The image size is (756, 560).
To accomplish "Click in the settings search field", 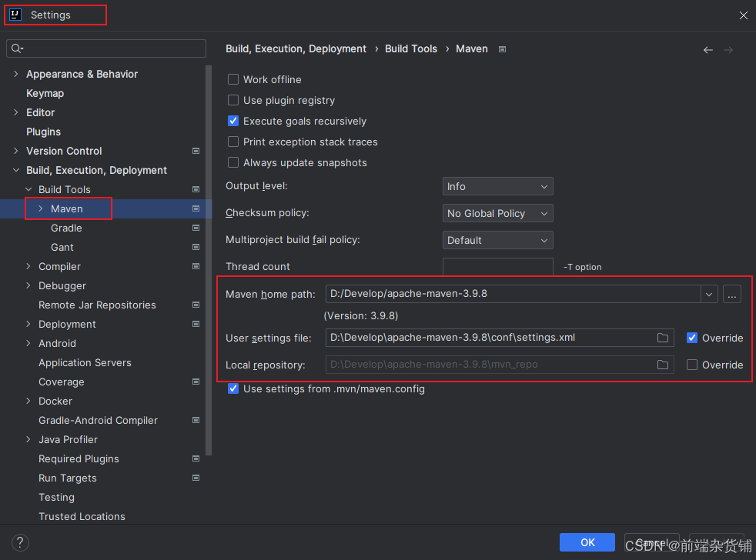I will tap(106, 48).
